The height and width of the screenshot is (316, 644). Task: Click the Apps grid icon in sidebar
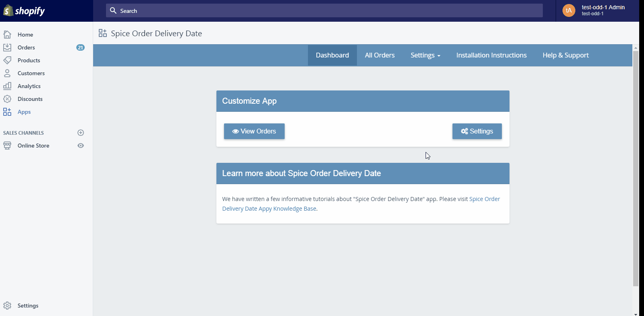click(7, 112)
